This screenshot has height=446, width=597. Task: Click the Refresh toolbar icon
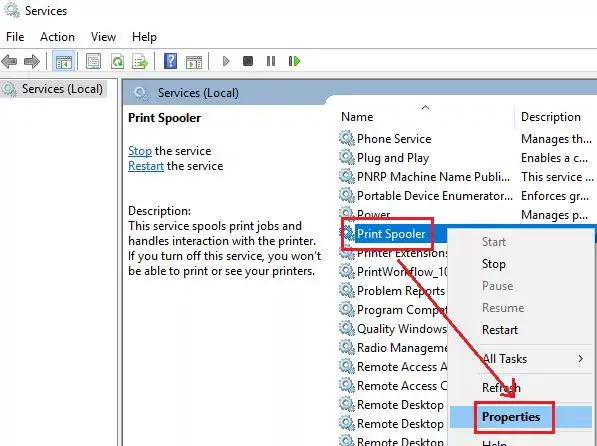[x=117, y=61]
